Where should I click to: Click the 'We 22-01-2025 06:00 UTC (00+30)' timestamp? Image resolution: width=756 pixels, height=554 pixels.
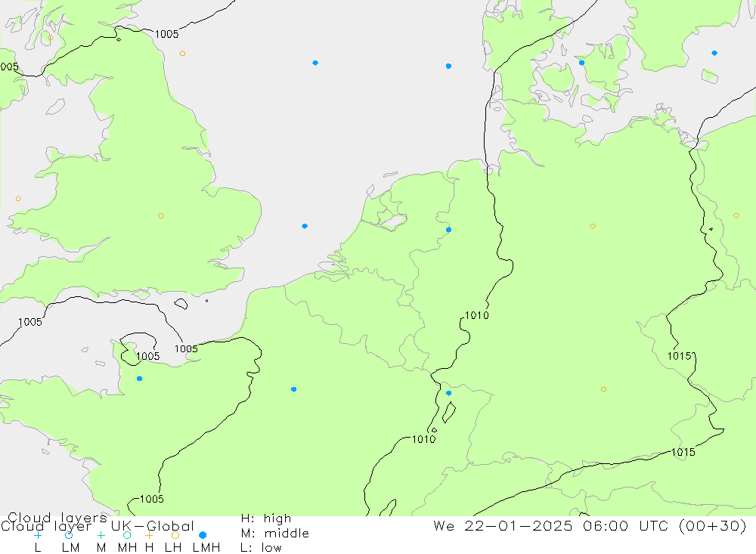pyautogui.click(x=590, y=526)
